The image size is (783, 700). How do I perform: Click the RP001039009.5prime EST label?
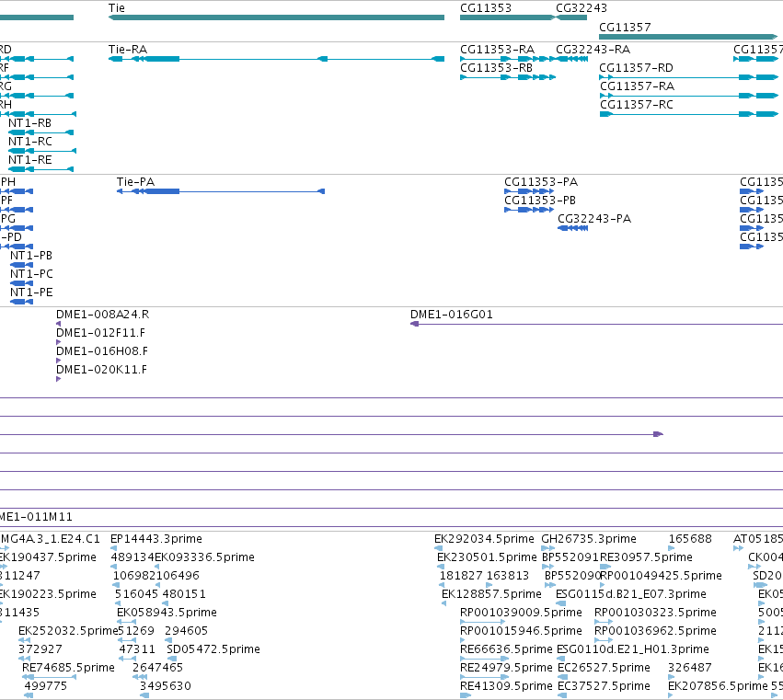[x=521, y=613]
